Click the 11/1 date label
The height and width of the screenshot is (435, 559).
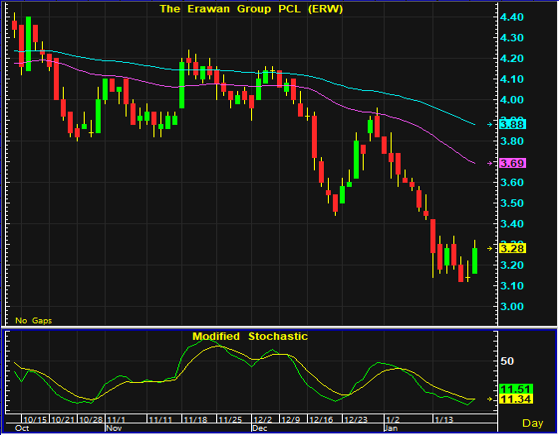[117, 419]
